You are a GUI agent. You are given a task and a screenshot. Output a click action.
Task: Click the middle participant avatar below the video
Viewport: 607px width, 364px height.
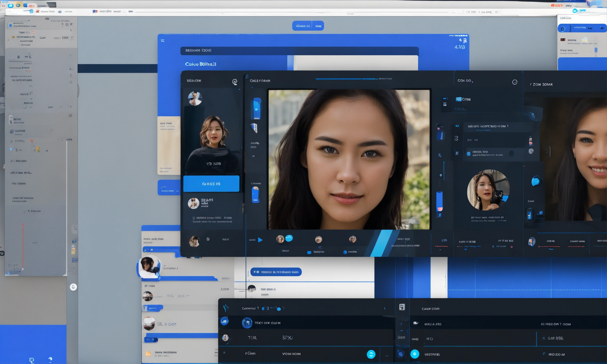tap(318, 239)
